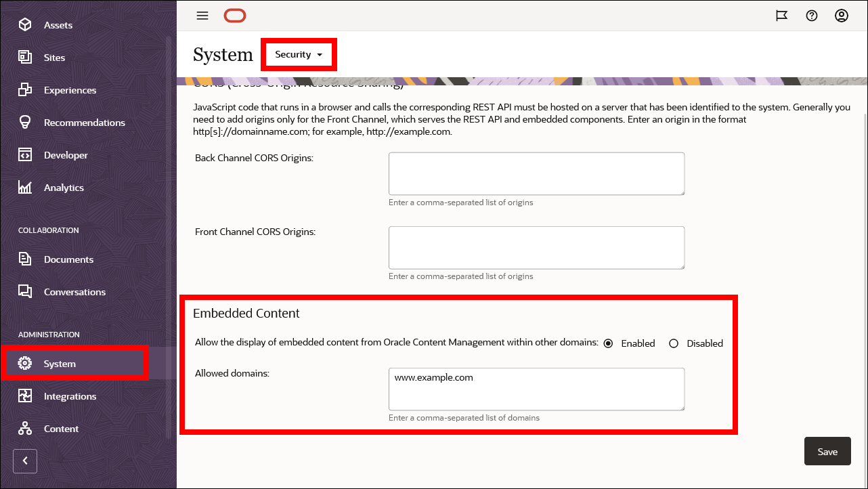
Task: Click the Back Channel CORS Origins field
Action: point(536,173)
